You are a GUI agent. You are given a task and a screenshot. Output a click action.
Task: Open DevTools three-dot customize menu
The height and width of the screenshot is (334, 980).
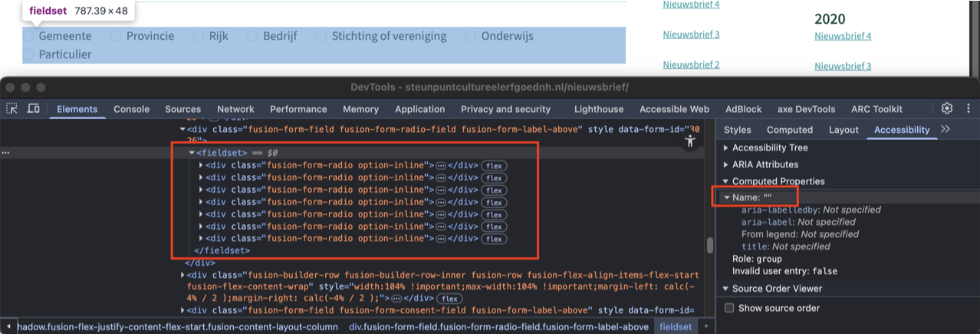point(968,108)
